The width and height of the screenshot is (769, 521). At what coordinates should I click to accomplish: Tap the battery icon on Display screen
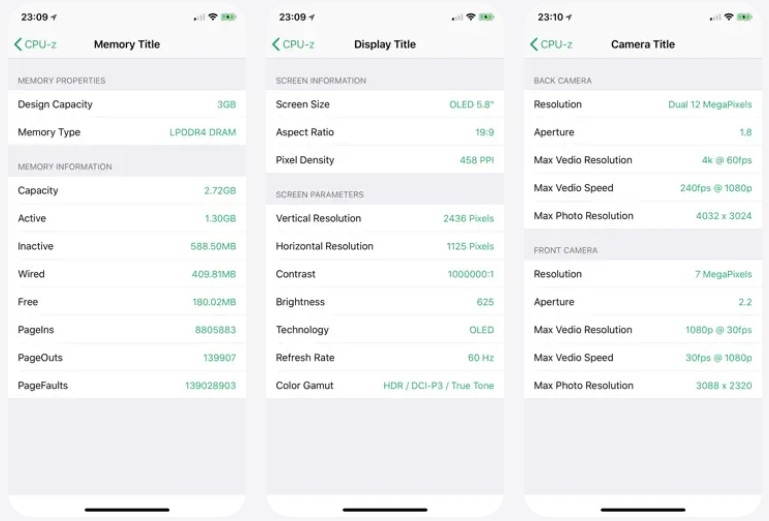point(486,17)
